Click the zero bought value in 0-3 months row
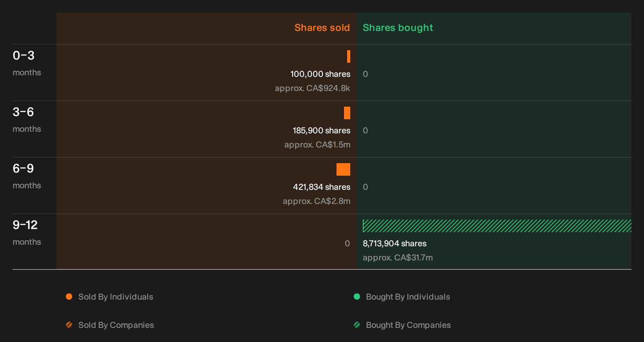Viewport: 644px width, 342px height. click(366, 74)
